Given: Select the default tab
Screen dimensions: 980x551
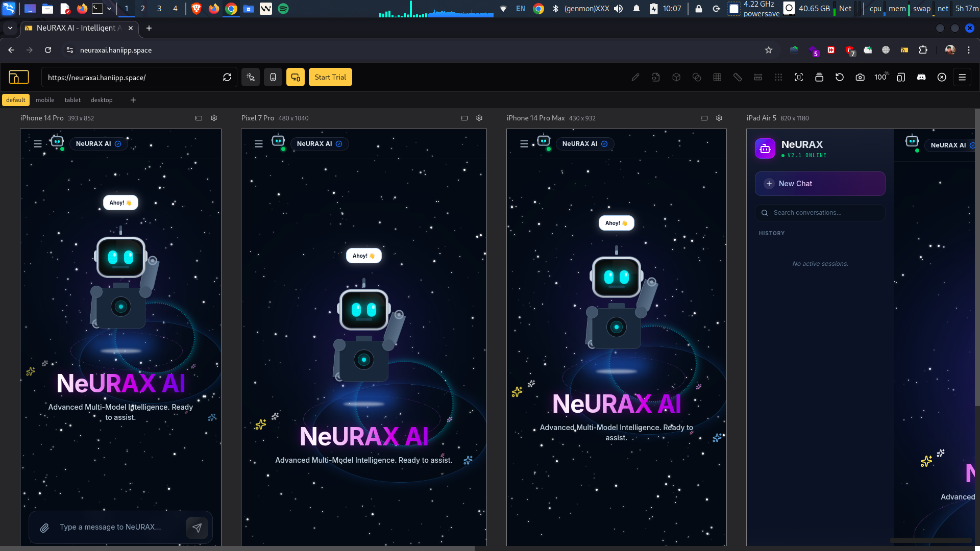Looking at the screenshot, I should pos(16,100).
